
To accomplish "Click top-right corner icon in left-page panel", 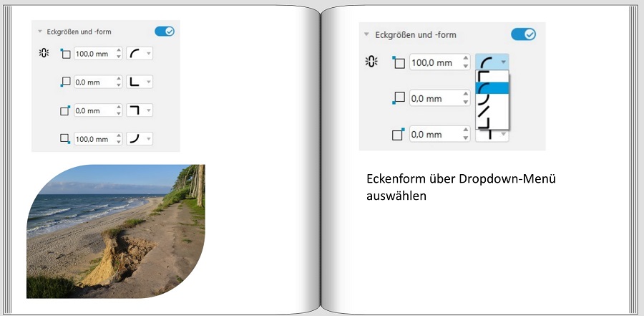I will click(65, 110).
